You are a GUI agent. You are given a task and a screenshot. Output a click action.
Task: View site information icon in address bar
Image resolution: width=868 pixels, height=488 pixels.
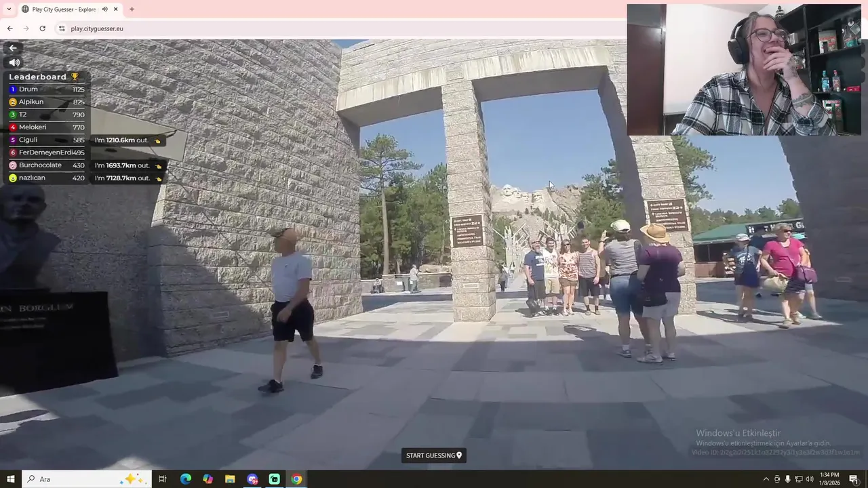click(62, 28)
